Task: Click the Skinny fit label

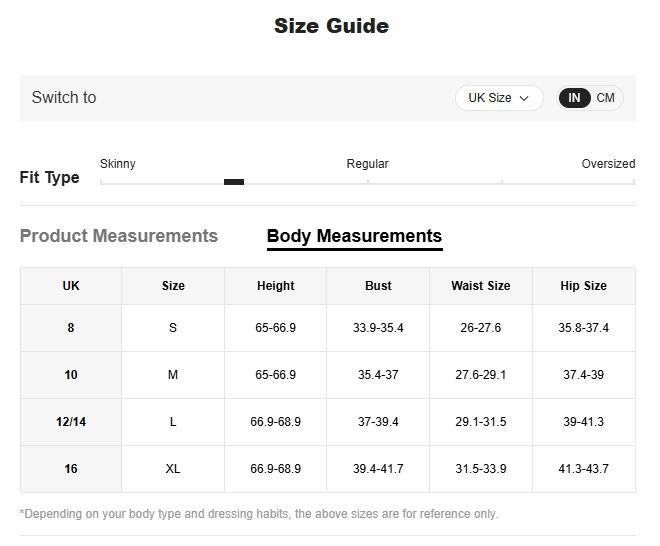Action: (x=118, y=164)
